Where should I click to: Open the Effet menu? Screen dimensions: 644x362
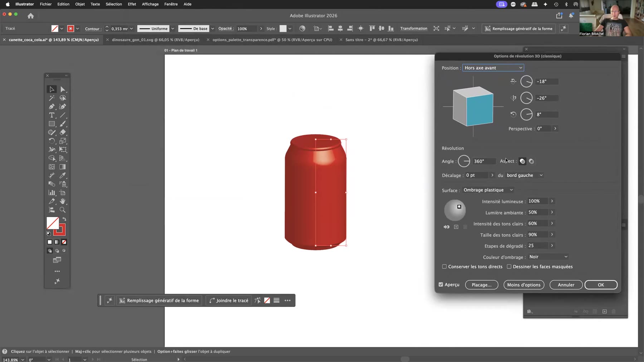[x=132, y=4]
